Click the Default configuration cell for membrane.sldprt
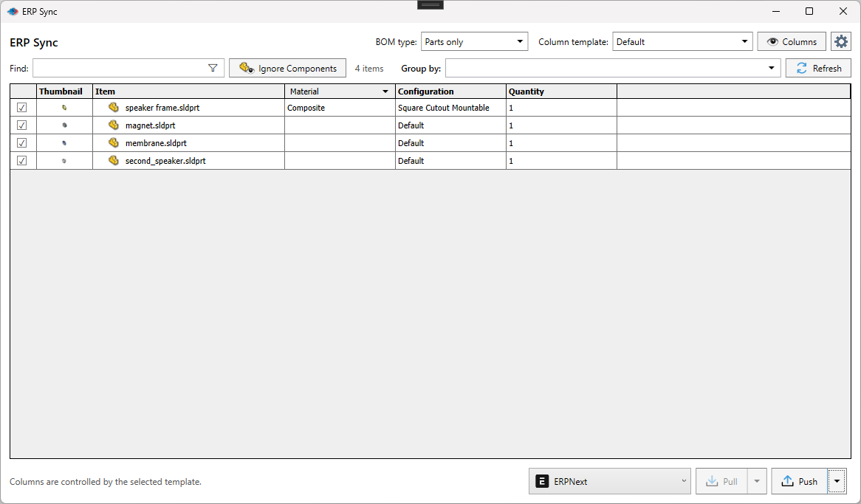The image size is (861, 504). point(450,142)
